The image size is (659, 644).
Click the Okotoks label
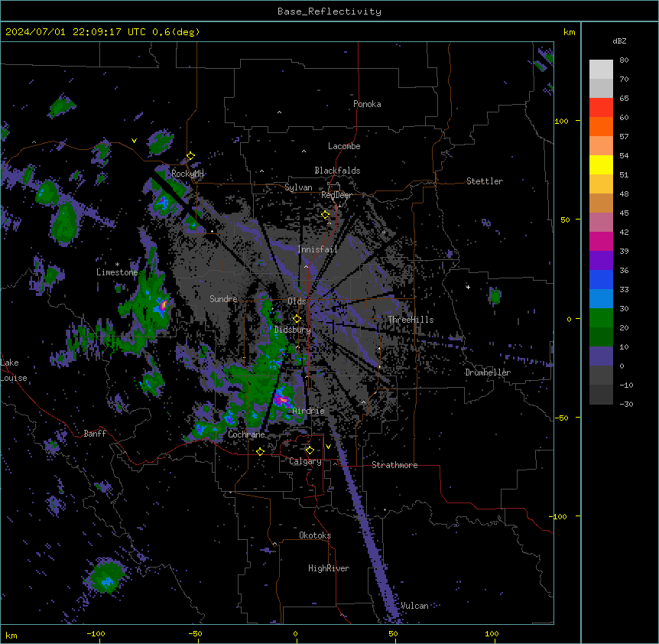pyautogui.click(x=315, y=535)
